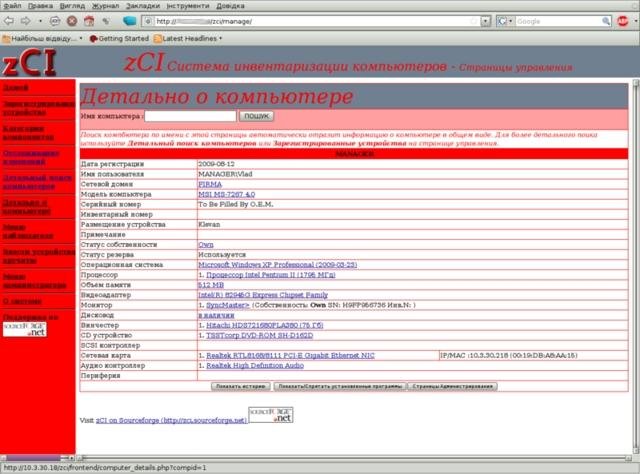Open the address bar history dropdown
The height and width of the screenshot is (474, 640).
(485, 21)
